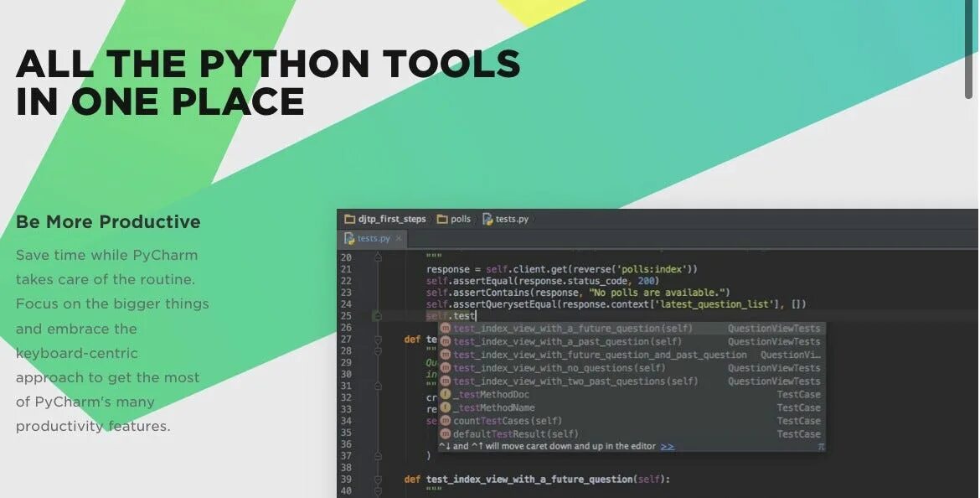Toggle the docstring fold marker at line 40
The width and height of the screenshot is (980, 498).
(378, 491)
